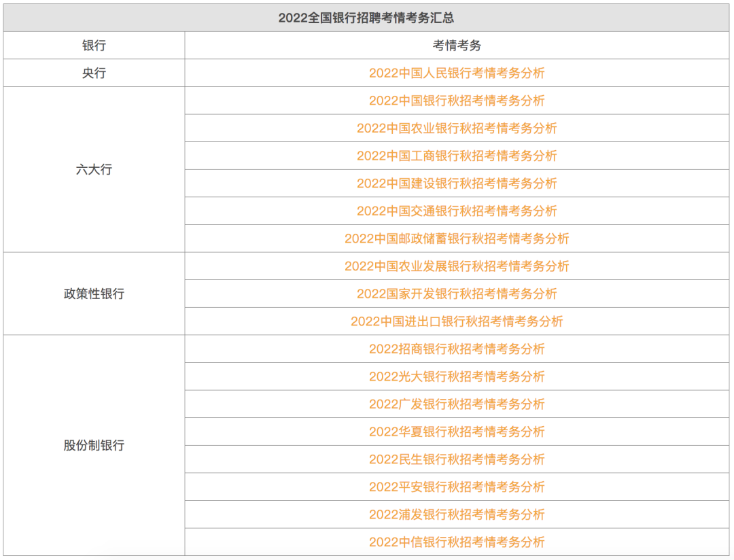This screenshot has width=734, height=560.
Task: Open 2022民生银行秋招考情考务分析 link
Action: [457, 460]
